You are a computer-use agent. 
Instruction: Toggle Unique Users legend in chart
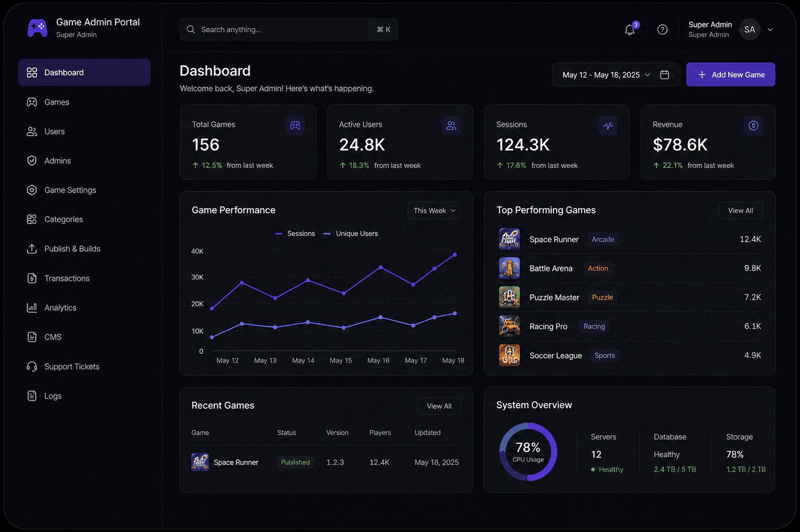tap(351, 233)
